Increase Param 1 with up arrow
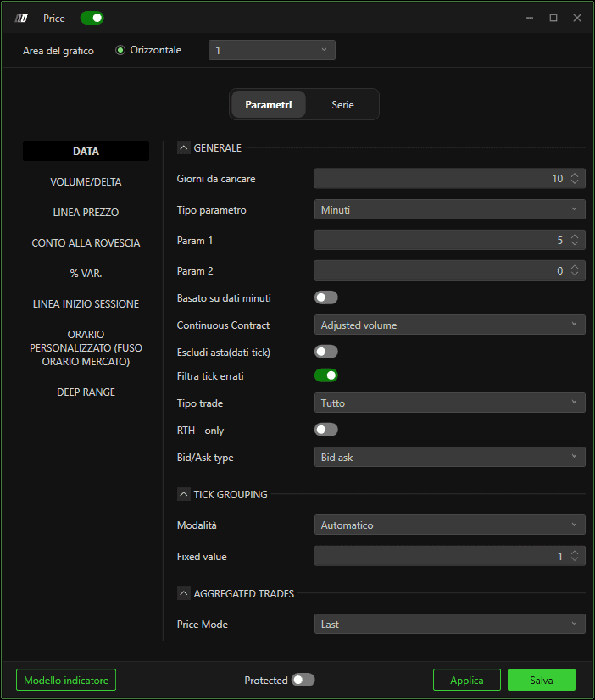The image size is (595, 700). coord(575,236)
